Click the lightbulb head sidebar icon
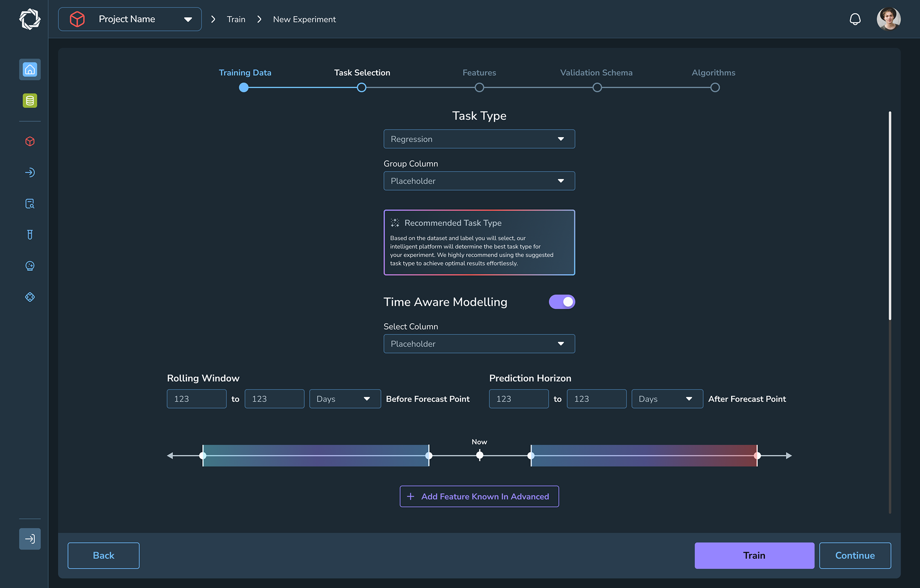 coord(30,266)
